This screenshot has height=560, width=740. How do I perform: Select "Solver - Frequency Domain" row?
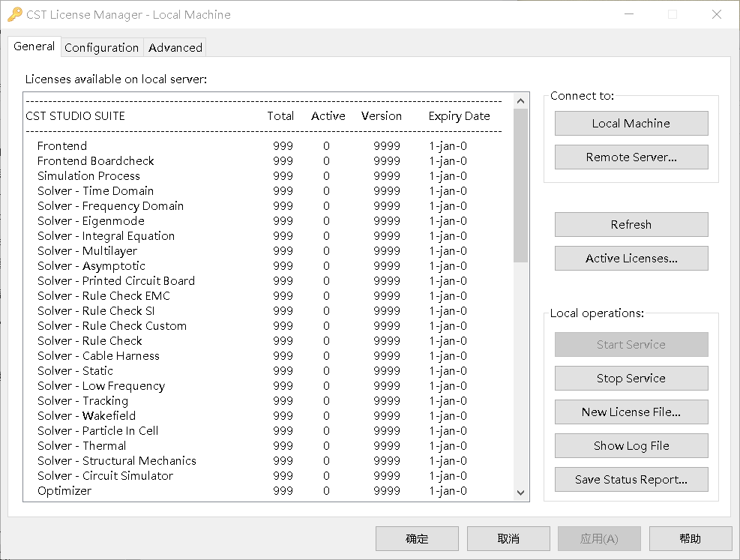point(252,206)
